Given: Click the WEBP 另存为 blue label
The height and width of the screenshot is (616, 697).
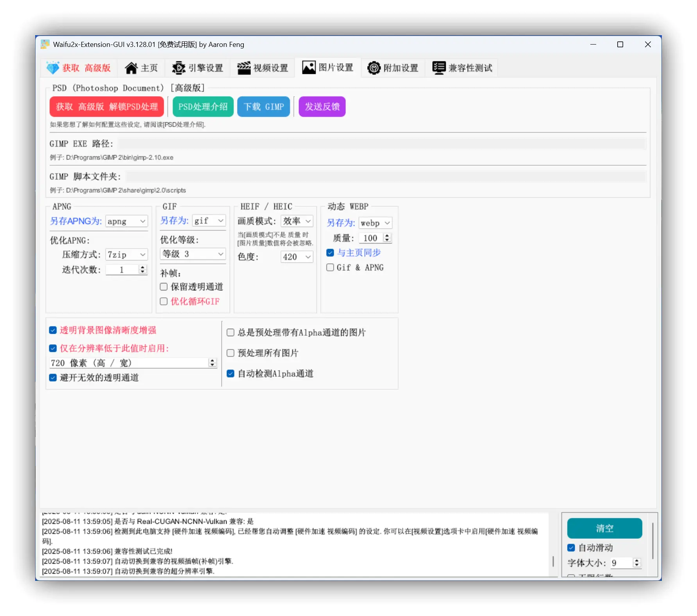Looking at the screenshot, I should pos(341,223).
